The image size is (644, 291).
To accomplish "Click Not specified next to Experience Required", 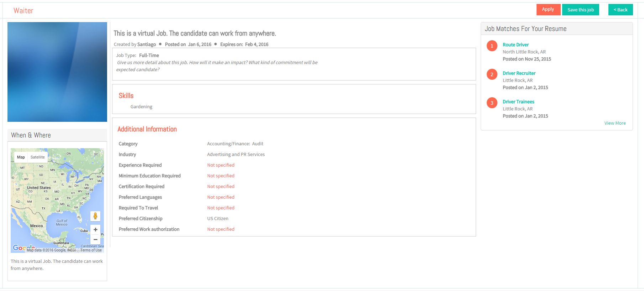I will click(221, 165).
